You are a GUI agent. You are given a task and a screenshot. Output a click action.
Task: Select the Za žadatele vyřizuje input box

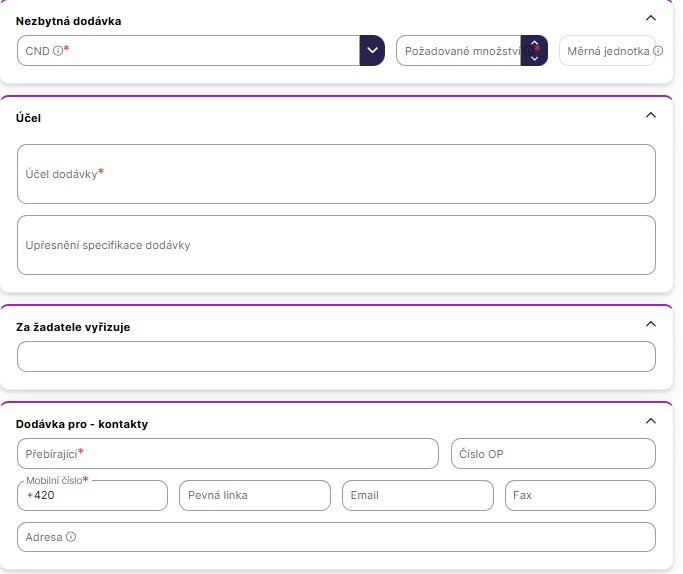pos(336,357)
